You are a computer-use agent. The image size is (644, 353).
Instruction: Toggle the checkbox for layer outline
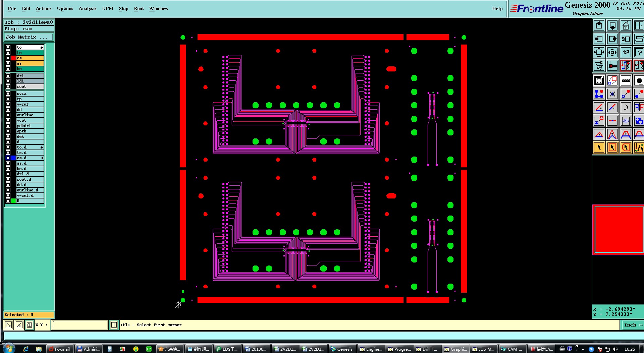pos(8,115)
